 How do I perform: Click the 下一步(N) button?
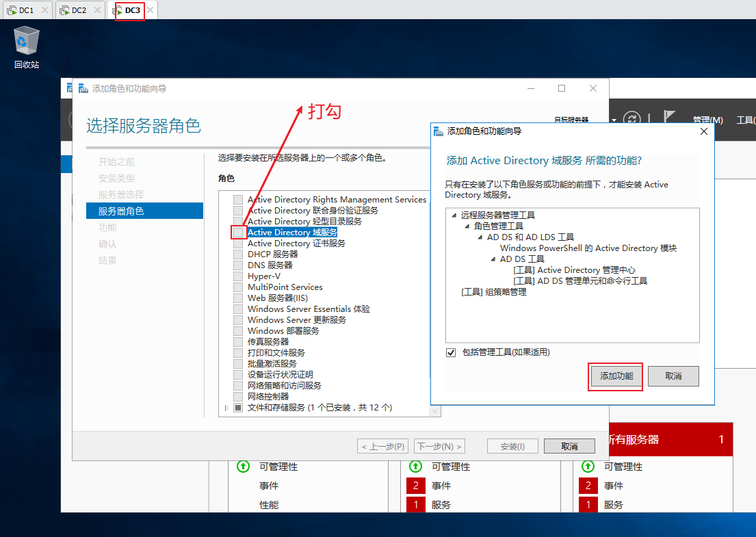pos(439,447)
